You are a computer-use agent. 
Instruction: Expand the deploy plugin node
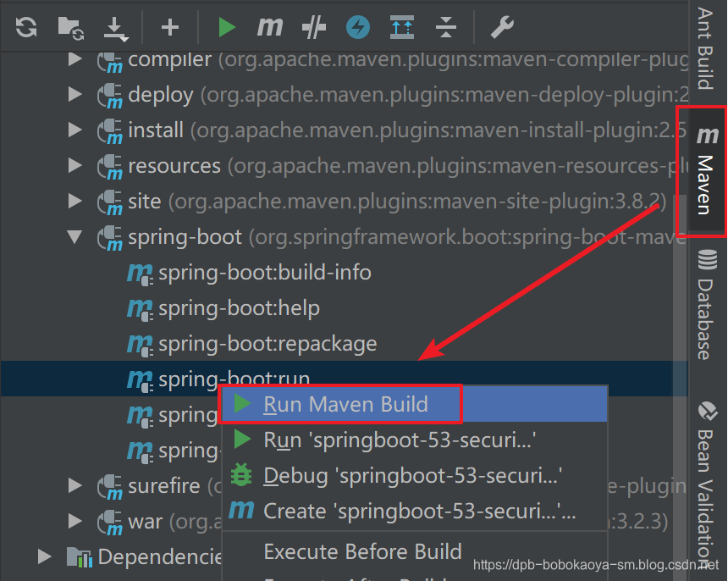pyautogui.click(x=74, y=94)
